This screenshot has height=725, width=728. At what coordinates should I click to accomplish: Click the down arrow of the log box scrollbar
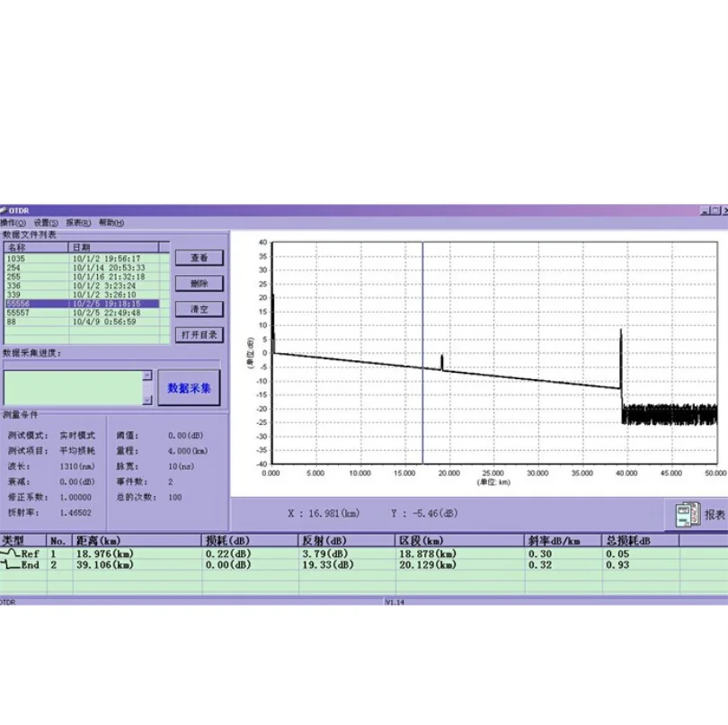[x=147, y=400]
